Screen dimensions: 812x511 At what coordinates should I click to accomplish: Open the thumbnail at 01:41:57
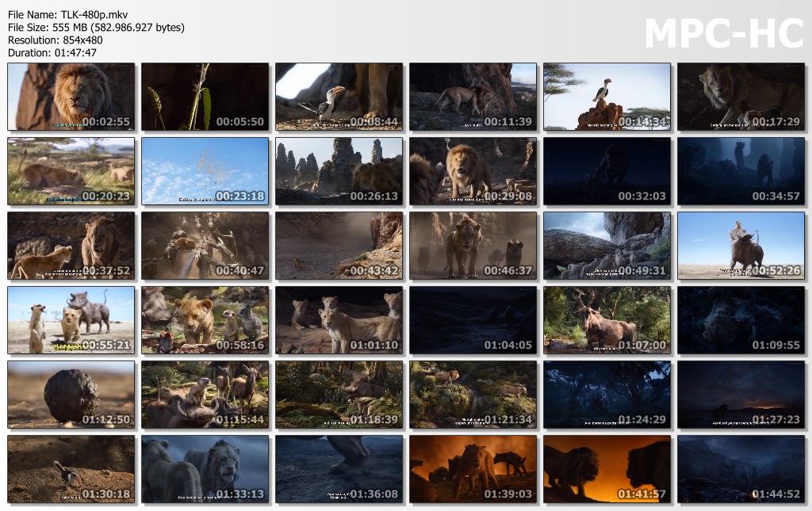(x=607, y=469)
